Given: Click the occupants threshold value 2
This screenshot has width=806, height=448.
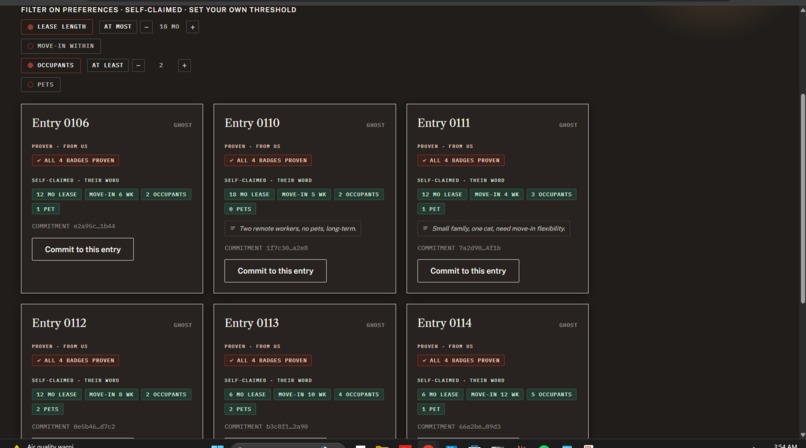Looking at the screenshot, I should 161,65.
